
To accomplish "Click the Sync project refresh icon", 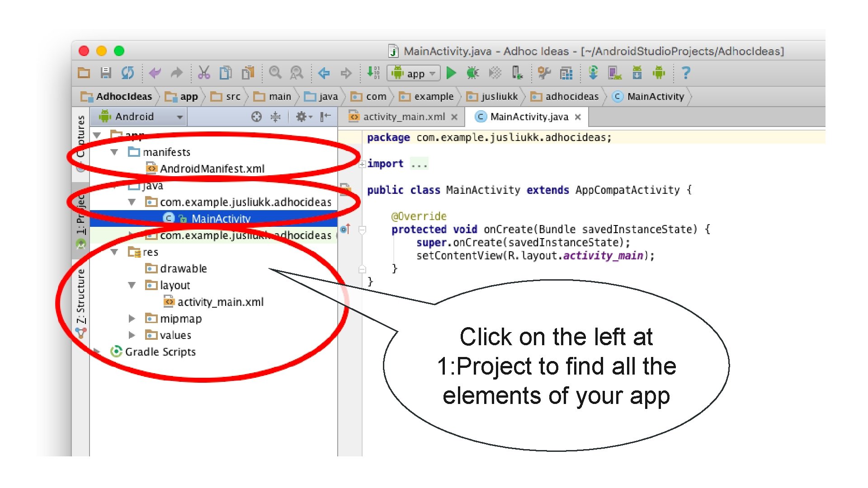I will coord(128,73).
